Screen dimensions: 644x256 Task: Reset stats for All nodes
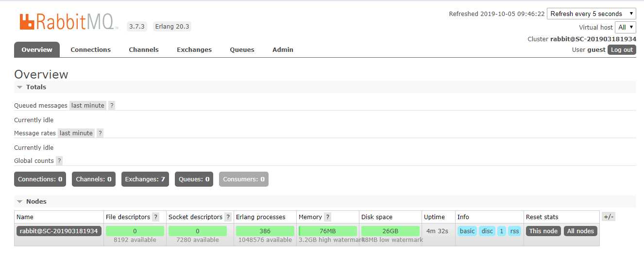(x=581, y=231)
